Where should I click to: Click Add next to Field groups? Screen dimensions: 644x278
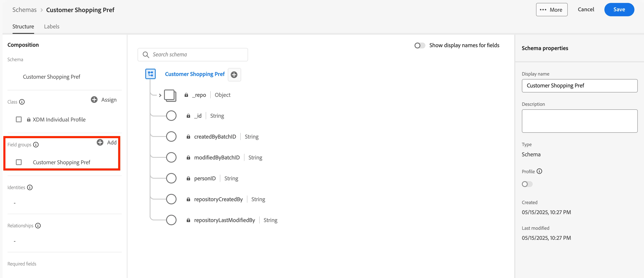[107, 143]
